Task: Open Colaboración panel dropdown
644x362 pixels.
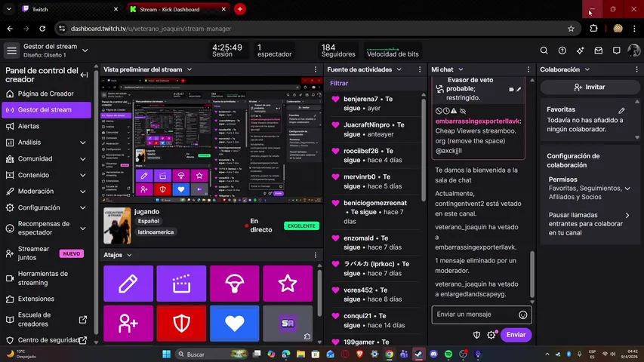Action: click(x=587, y=70)
